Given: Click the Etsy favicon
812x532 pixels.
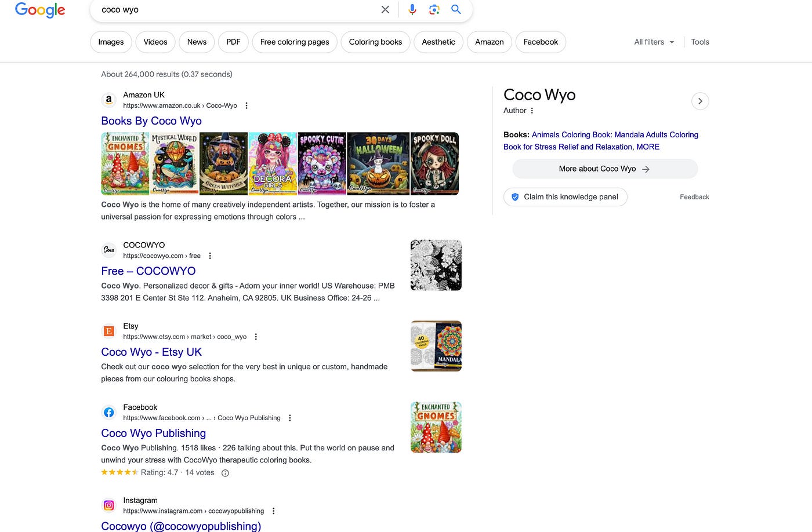Looking at the screenshot, I should [x=108, y=331].
